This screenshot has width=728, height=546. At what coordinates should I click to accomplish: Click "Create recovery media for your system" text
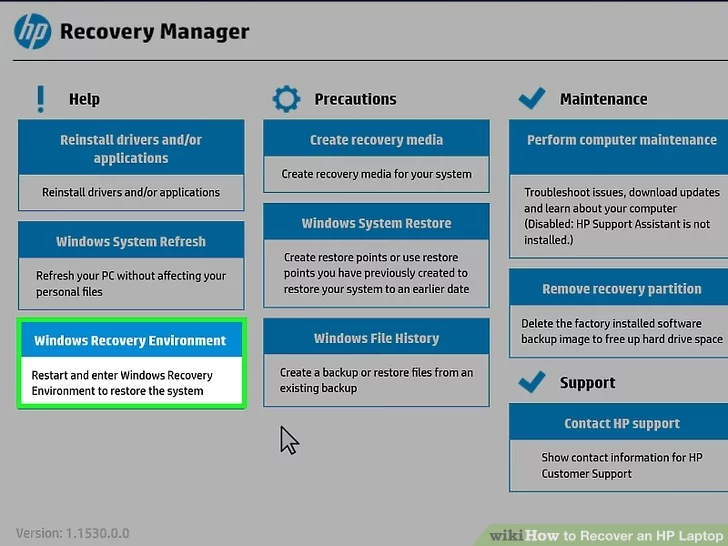point(376,174)
